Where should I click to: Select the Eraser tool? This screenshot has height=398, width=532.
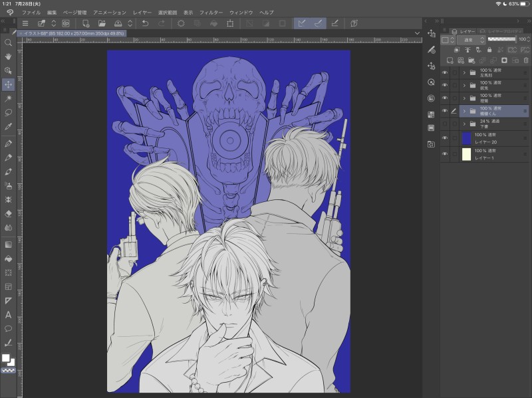(8, 214)
